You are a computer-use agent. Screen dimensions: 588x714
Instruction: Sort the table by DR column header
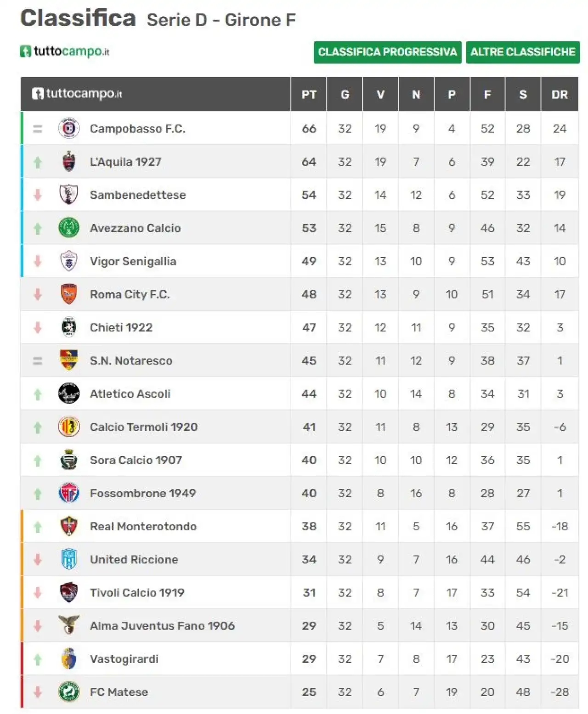click(x=560, y=95)
